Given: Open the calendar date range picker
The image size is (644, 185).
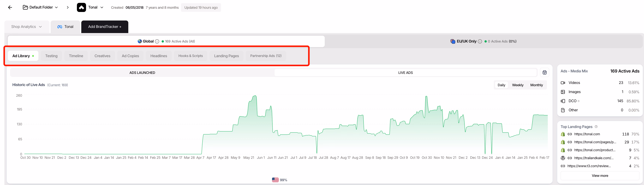Looking at the screenshot, I should pyautogui.click(x=544, y=73).
